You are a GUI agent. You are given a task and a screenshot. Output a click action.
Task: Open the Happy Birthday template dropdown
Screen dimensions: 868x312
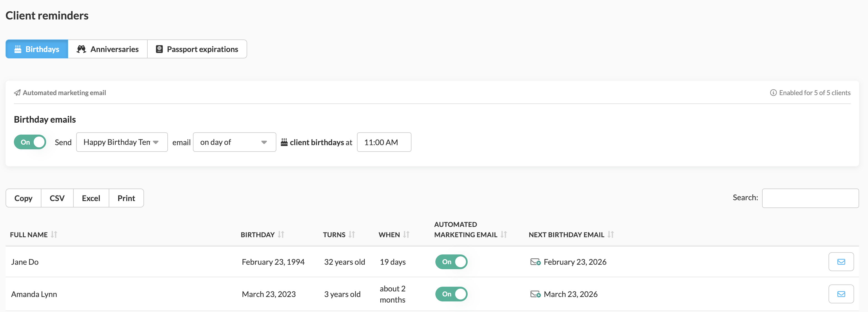[122, 142]
